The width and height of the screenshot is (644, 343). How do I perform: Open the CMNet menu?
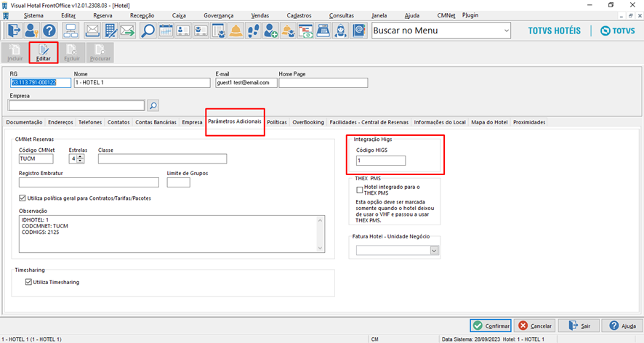(x=446, y=15)
